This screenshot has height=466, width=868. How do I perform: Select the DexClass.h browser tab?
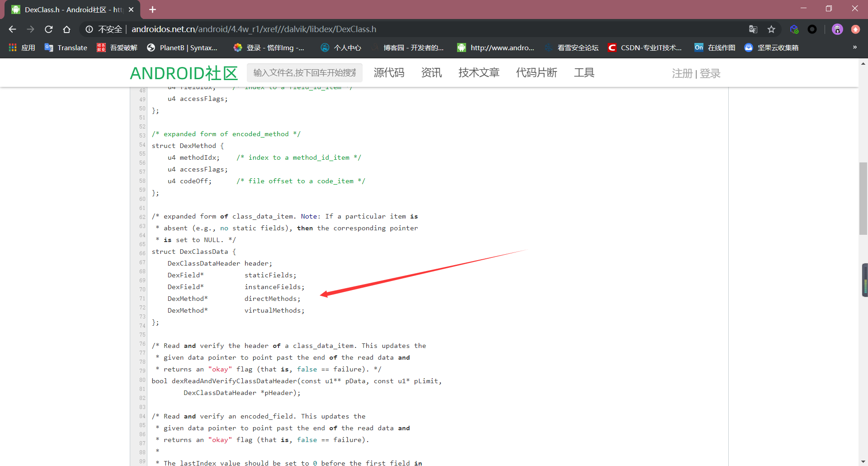[x=72, y=10]
